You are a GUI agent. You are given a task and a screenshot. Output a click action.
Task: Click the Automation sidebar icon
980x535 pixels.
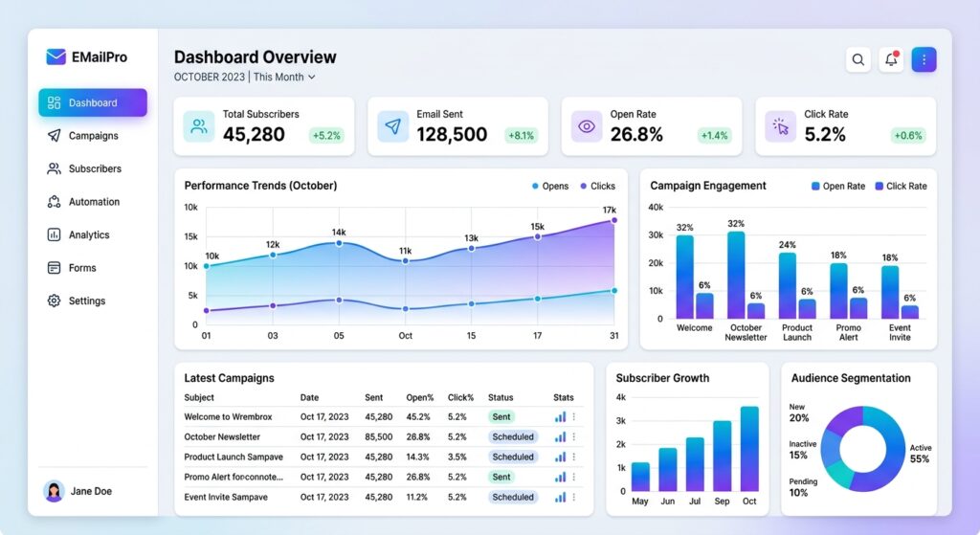(55, 202)
